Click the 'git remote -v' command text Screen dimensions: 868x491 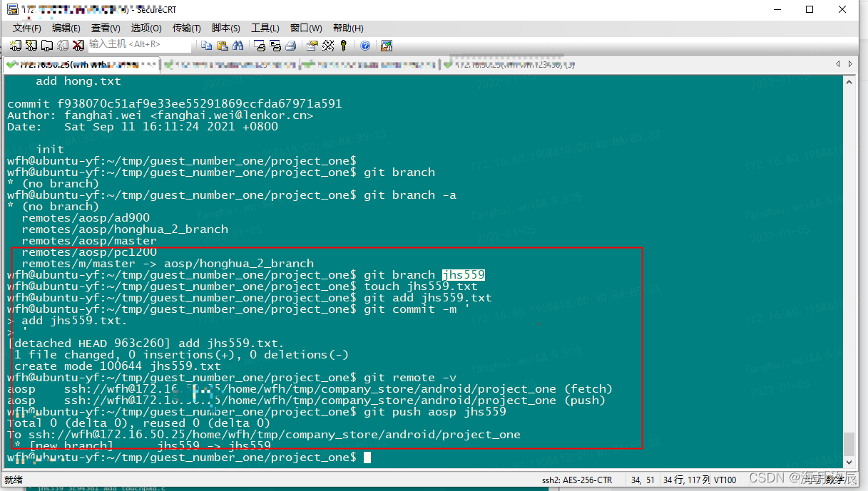coord(410,378)
